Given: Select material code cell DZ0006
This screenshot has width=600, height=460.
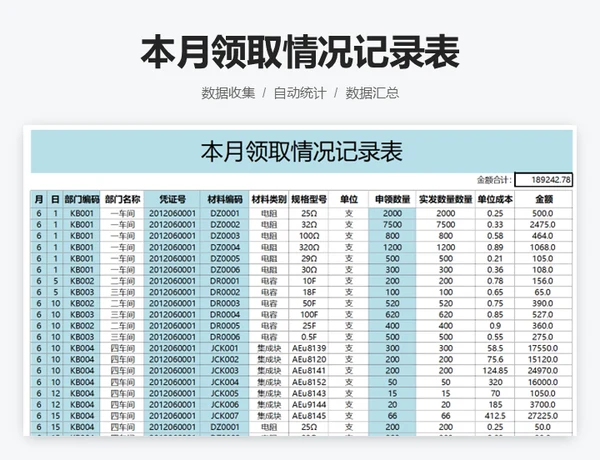Looking at the screenshot, I should (225, 269).
